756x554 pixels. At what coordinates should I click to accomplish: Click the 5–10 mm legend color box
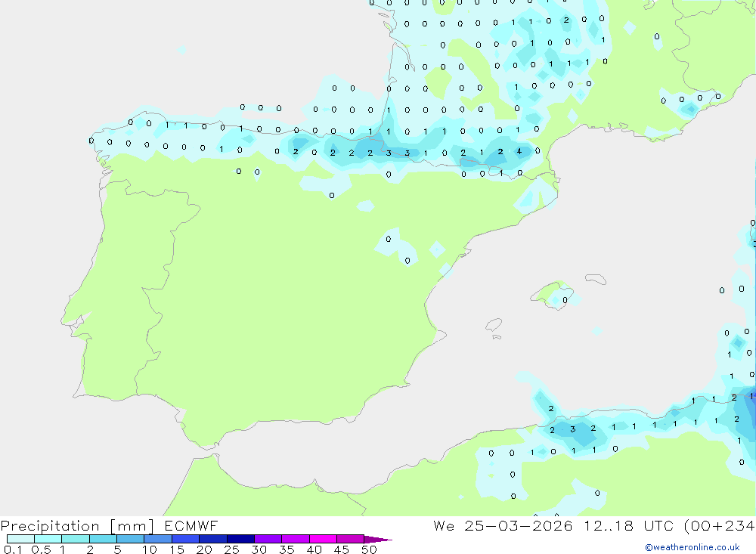pyautogui.click(x=131, y=539)
